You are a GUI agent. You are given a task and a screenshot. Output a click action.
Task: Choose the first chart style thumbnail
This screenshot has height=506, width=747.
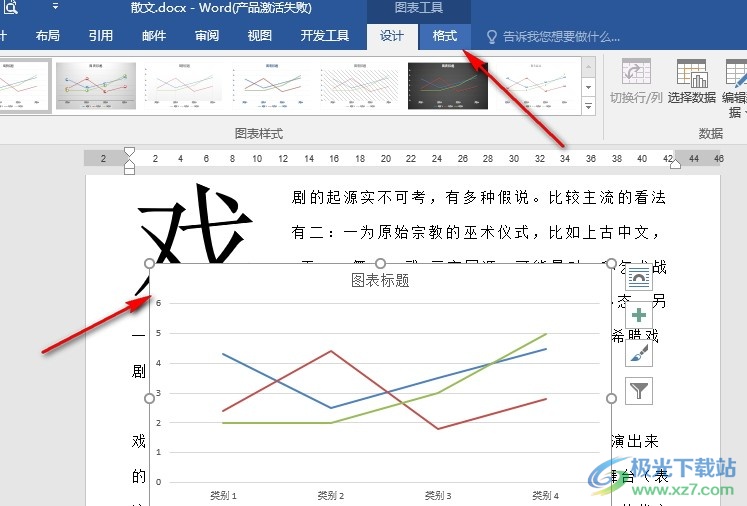tap(24, 86)
